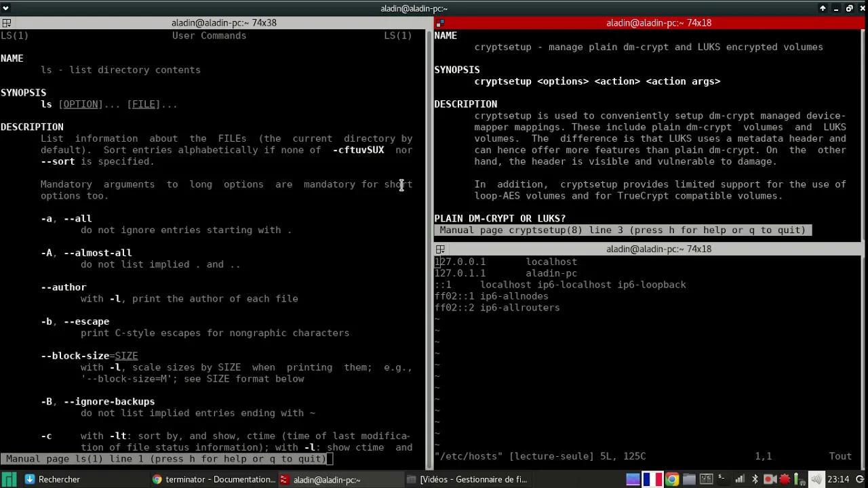868x488 pixels.
Task: Click the '-A, --almost-all' option text
Action: (86, 253)
